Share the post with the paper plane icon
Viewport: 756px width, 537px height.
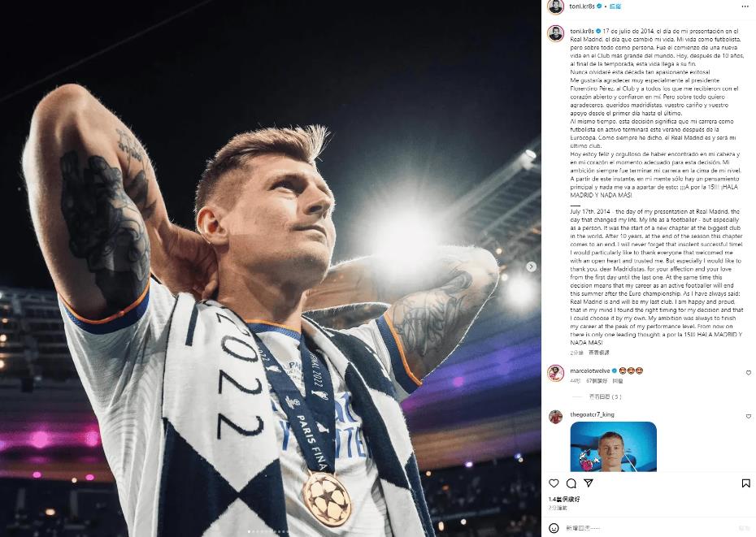[x=589, y=483]
